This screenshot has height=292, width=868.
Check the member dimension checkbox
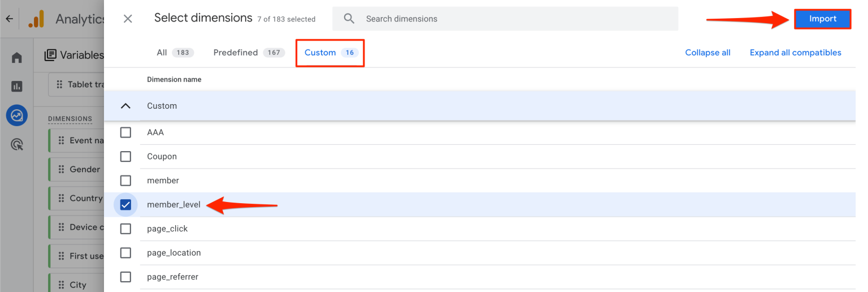125,181
